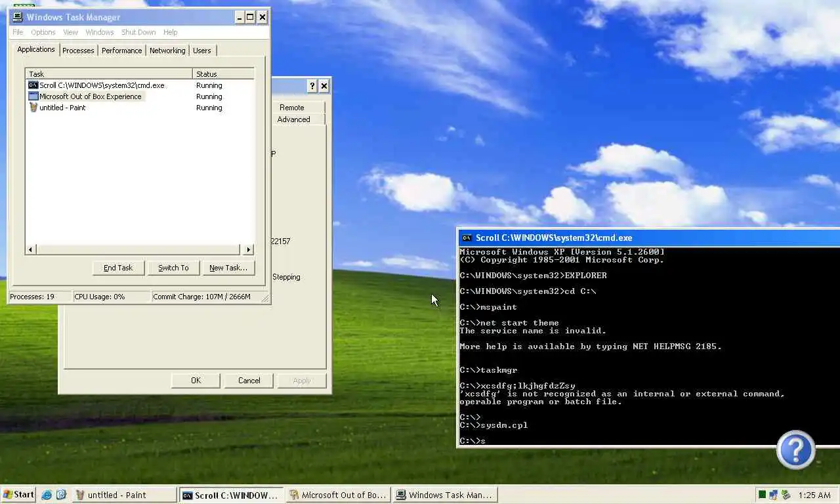Viewport: 840px width, 504px height.
Task: Click the task list right scroll arrow
Action: [x=249, y=249]
